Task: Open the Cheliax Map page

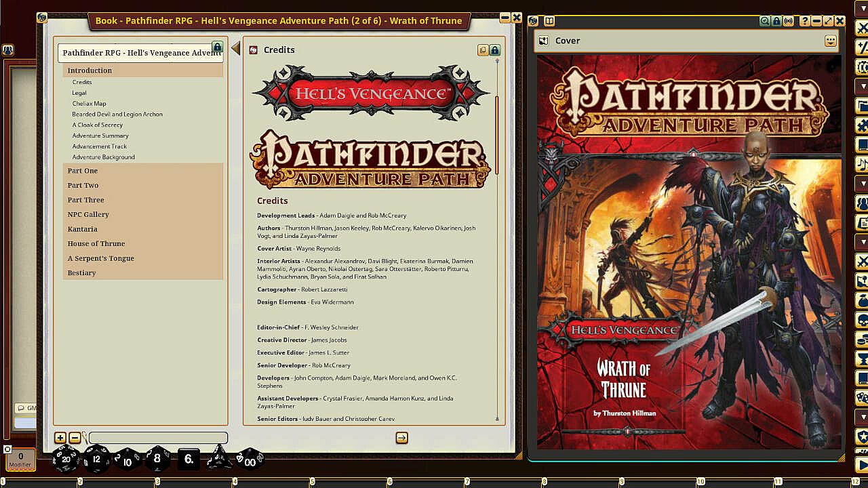Action: click(89, 104)
